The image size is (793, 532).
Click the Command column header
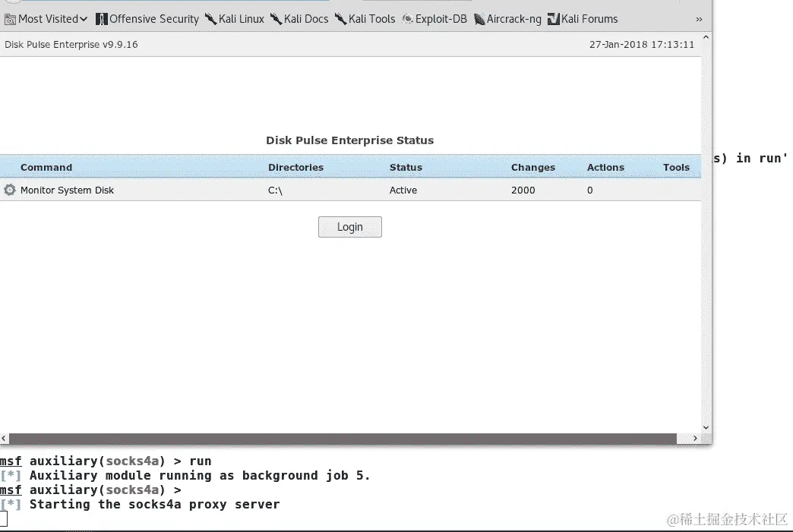pyautogui.click(x=46, y=167)
